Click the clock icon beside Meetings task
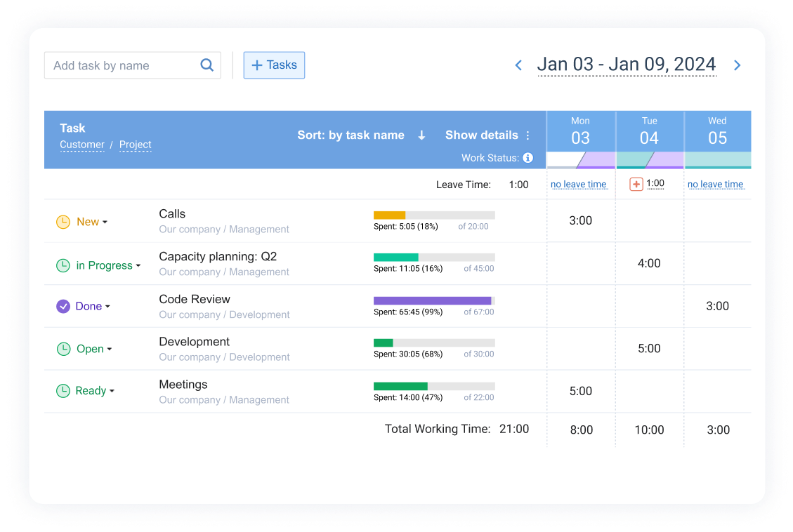This screenshot has height=532, width=793. tap(63, 391)
